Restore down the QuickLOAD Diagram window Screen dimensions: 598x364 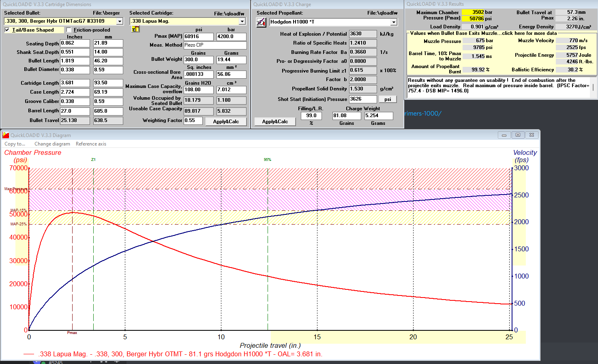(x=518, y=135)
